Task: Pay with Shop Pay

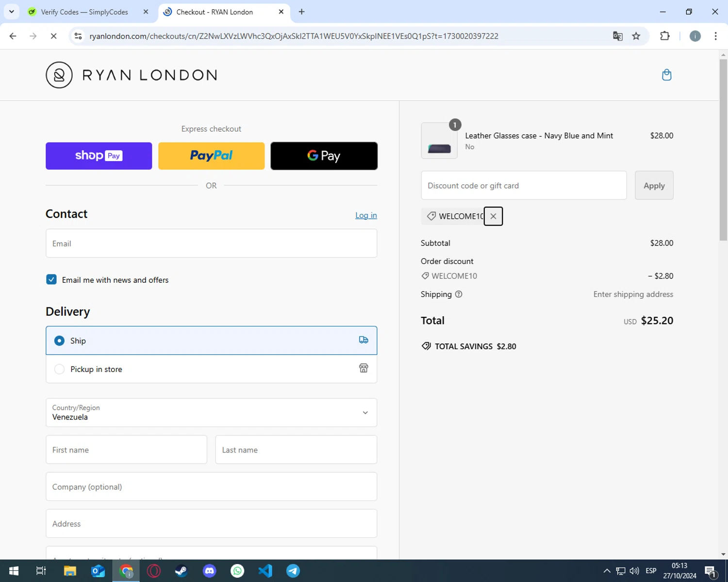Action: pos(99,156)
